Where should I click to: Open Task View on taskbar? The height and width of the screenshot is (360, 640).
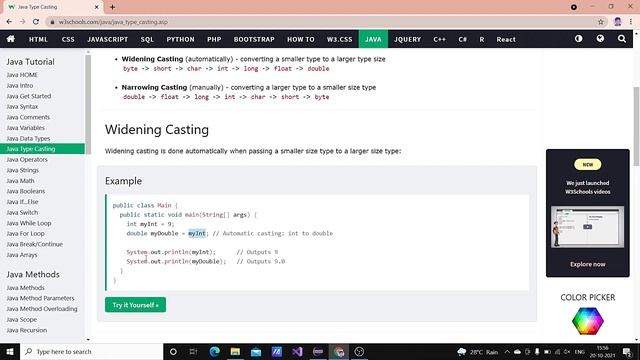click(193, 351)
